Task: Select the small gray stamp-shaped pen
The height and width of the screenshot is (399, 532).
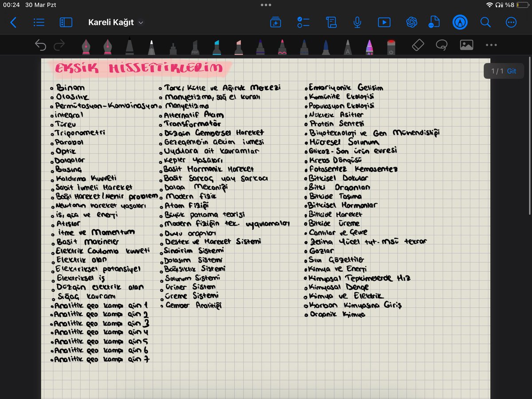Action: pos(173,48)
